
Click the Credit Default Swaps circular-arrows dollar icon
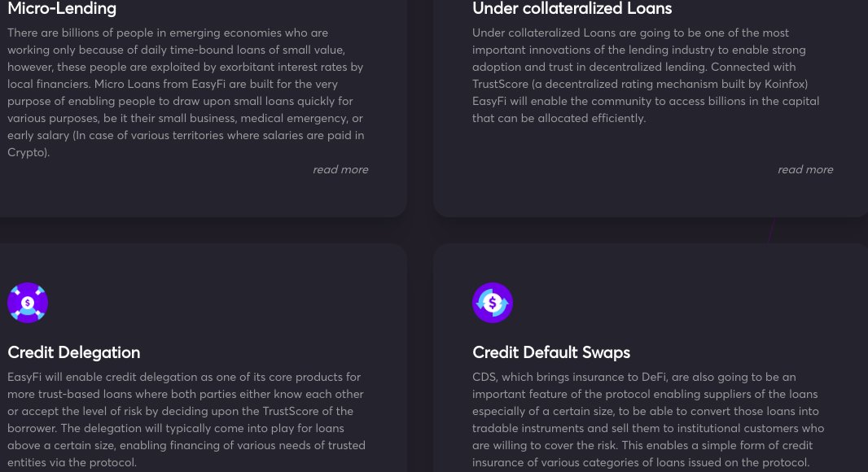pos(493,303)
